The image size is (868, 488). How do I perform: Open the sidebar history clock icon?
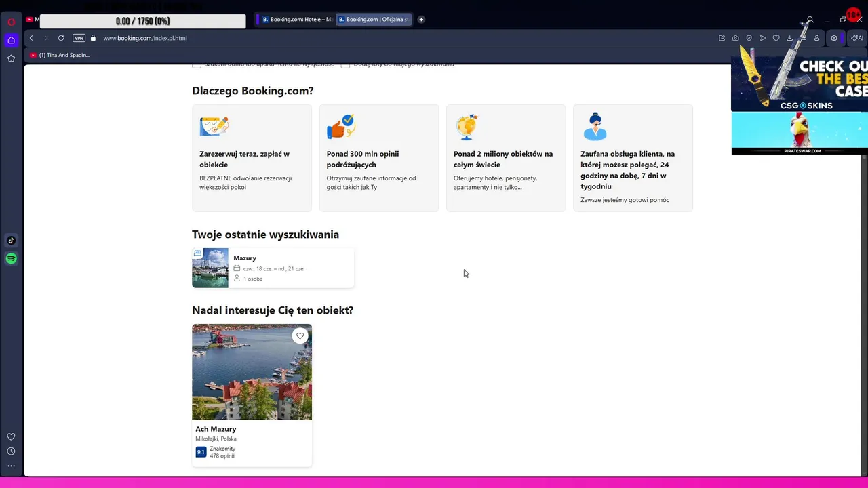click(11, 451)
